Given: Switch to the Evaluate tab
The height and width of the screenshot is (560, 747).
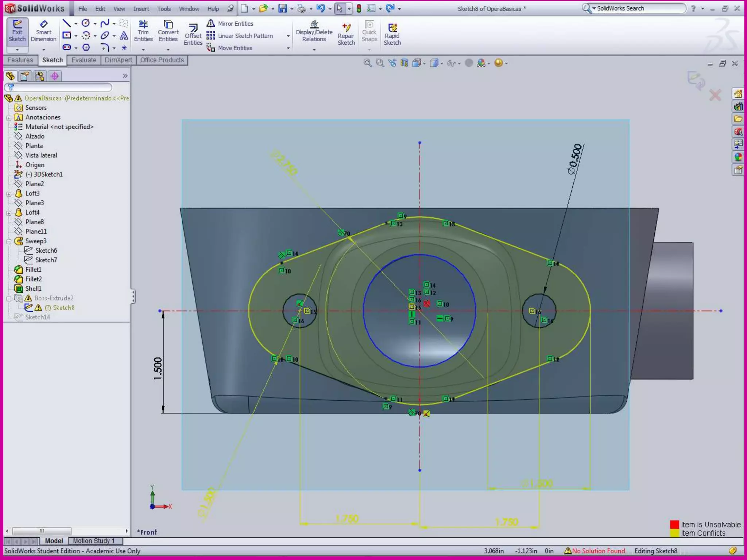Looking at the screenshot, I should coord(84,60).
